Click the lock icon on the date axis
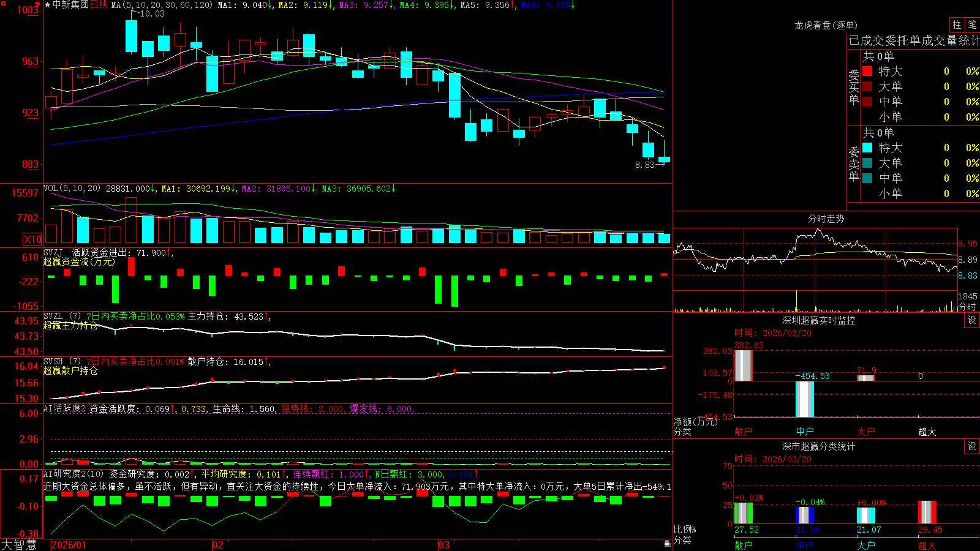The height and width of the screenshot is (551, 980). coord(668,544)
